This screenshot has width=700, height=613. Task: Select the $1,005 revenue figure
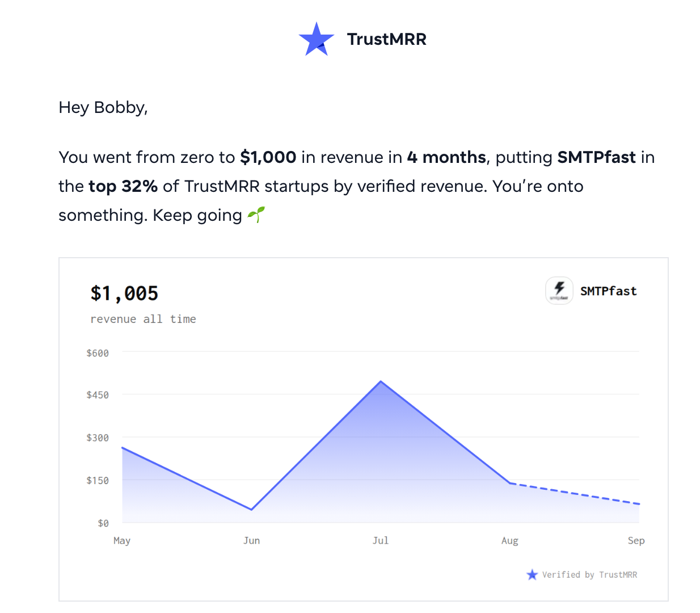(x=124, y=293)
